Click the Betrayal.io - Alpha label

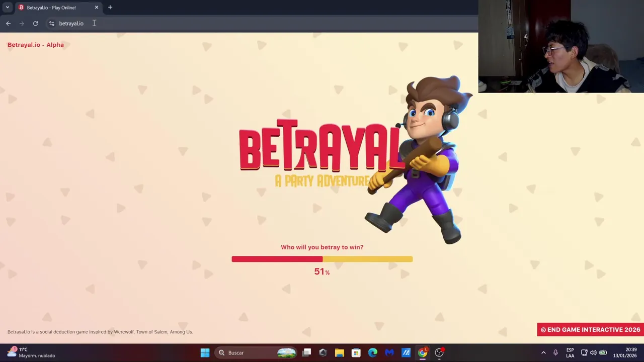[x=36, y=45]
